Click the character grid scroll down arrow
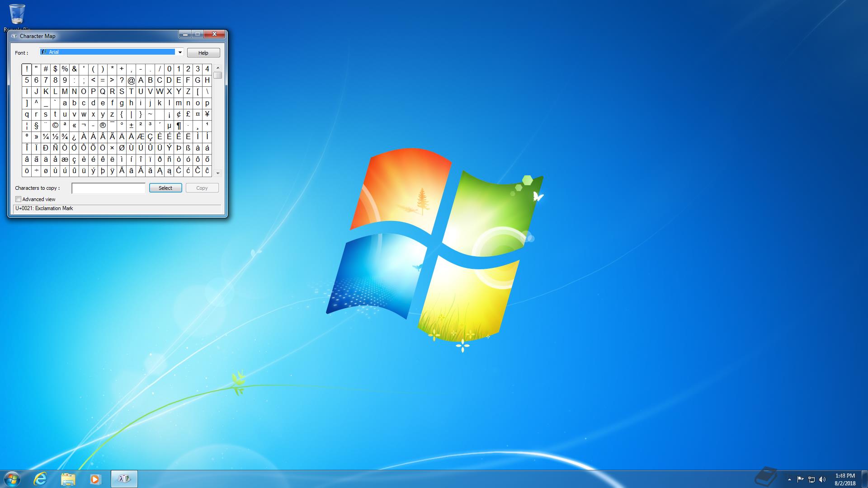This screenshot has width=868, height=488. (x=218, y=173)
